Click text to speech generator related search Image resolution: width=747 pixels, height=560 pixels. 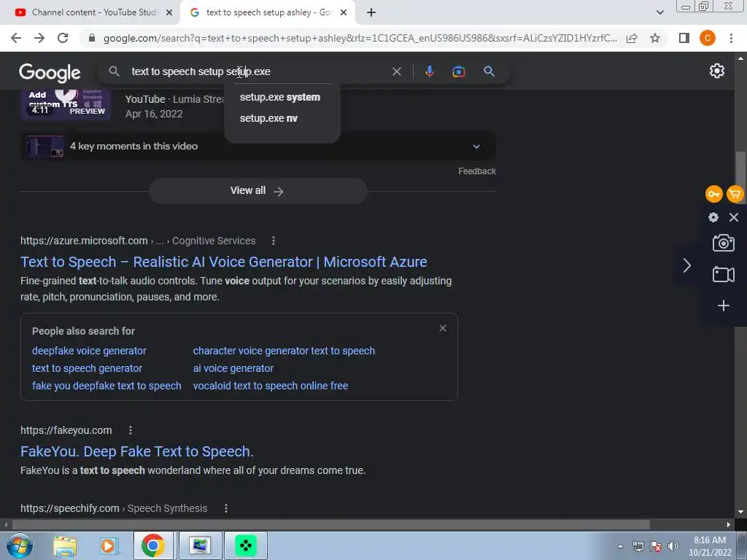click(x=88, y=368)
